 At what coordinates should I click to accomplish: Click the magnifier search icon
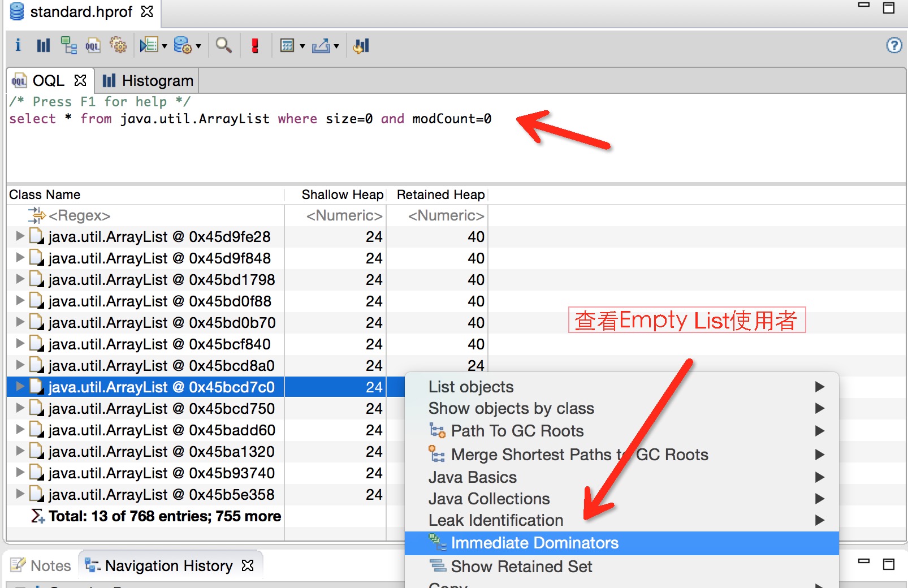click(x=224, y=45)
